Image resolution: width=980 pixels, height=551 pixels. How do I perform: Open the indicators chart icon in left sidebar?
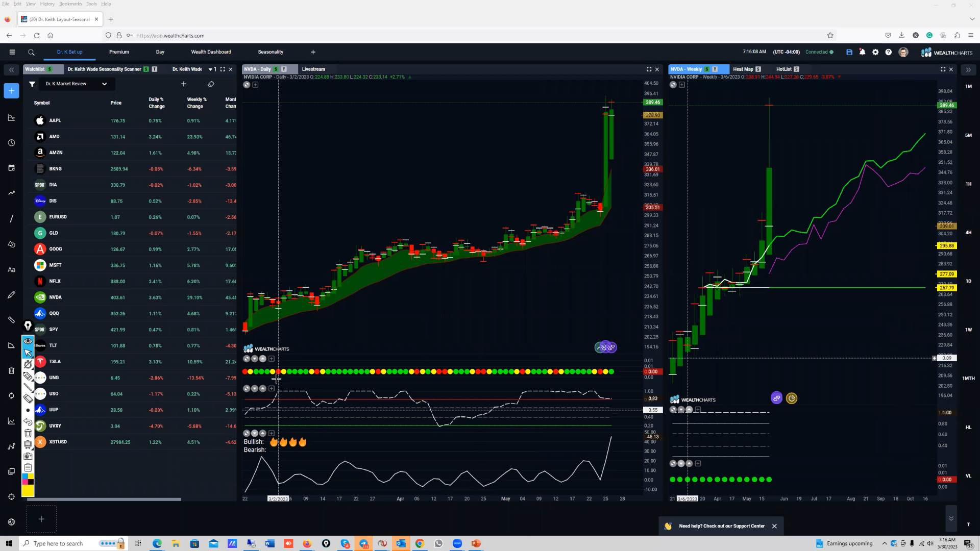click(x=11, y=118)
